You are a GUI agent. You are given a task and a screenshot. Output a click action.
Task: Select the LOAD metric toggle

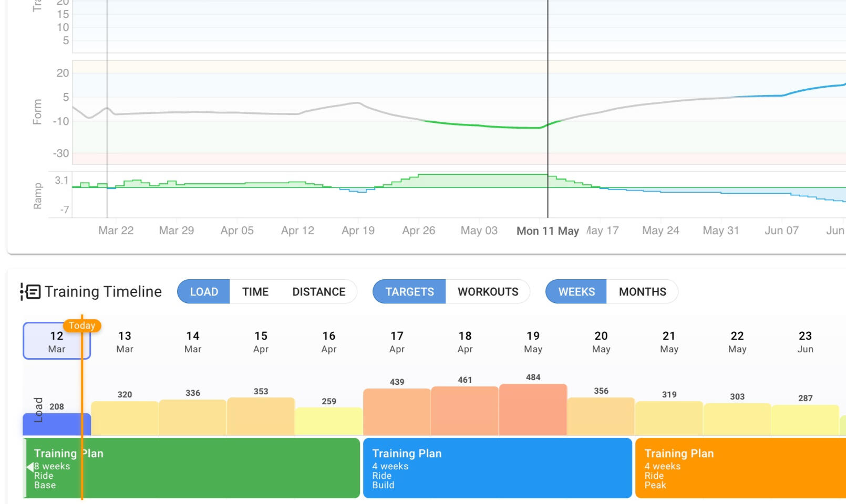coord(204,291)
